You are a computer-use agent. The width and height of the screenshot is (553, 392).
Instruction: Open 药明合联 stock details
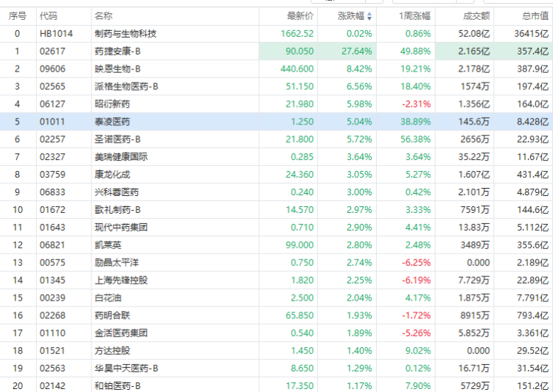112,316
